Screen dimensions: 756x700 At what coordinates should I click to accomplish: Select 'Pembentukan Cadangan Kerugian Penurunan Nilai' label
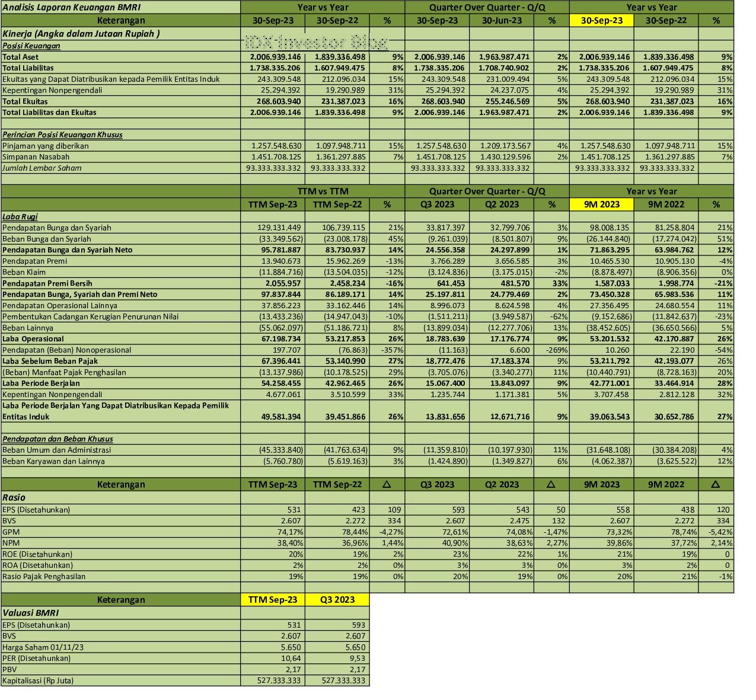click(x=91, y=317)
